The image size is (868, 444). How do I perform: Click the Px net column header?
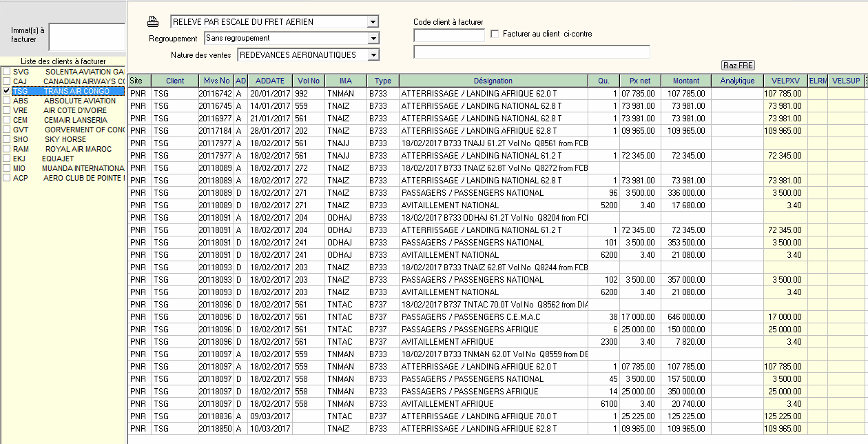[640, 81]
